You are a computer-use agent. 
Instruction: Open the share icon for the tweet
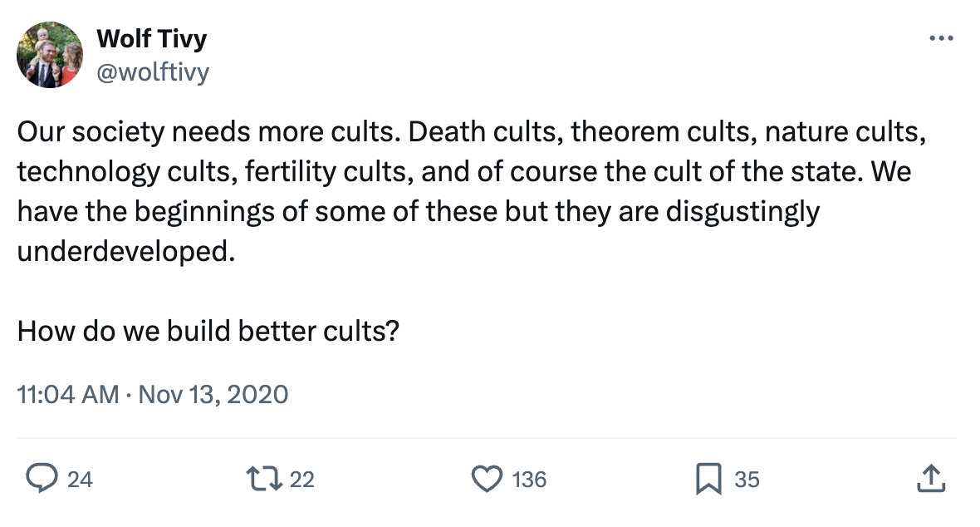tap(931, 479)
